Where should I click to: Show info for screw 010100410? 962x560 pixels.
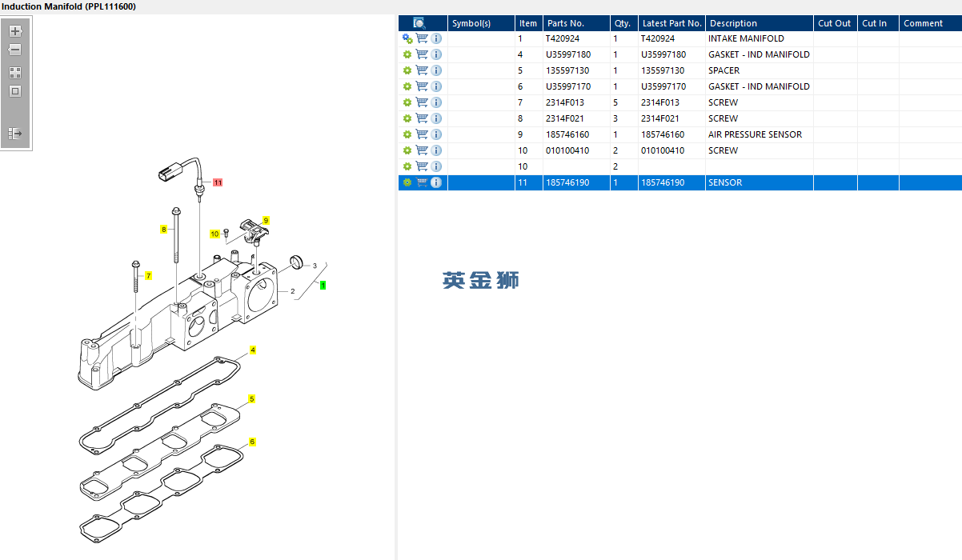click(x=436, y=150)
